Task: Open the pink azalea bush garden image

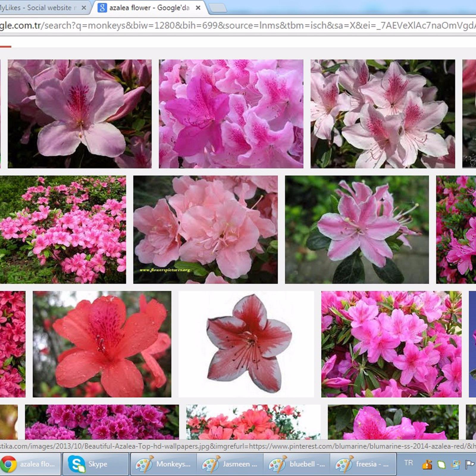Action: click(63, 229)
